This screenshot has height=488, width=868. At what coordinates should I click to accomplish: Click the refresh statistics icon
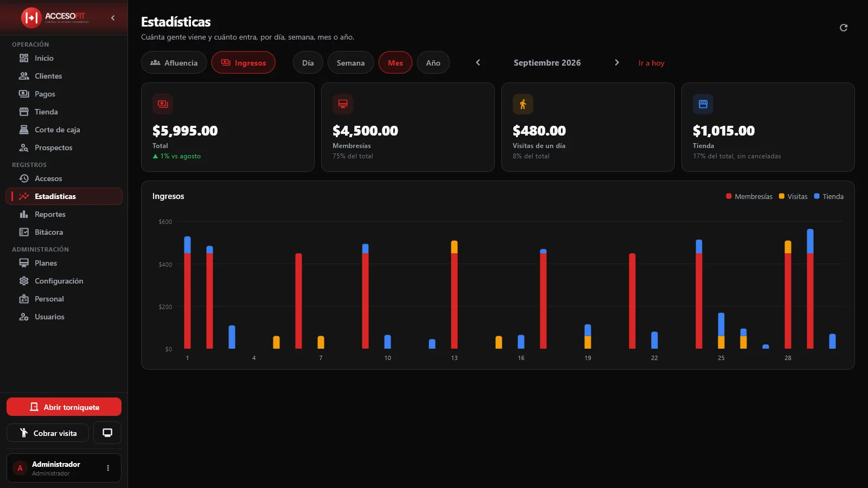(844, 28)
